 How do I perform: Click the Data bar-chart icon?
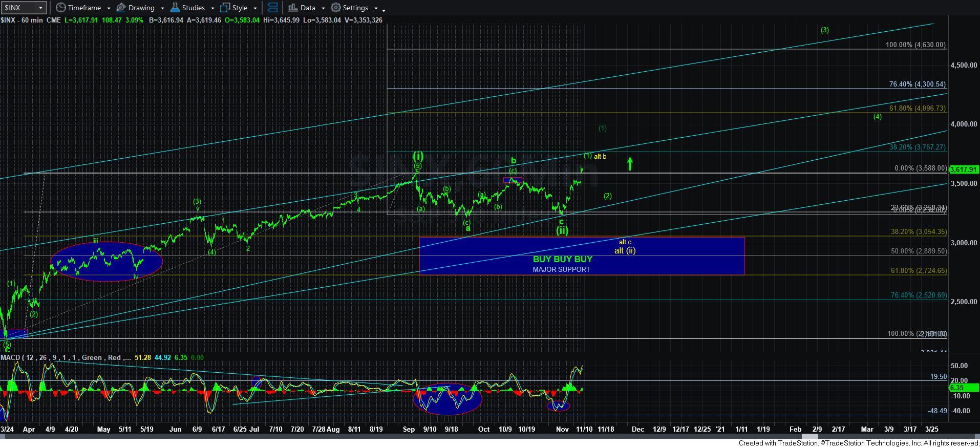(293, 8)
